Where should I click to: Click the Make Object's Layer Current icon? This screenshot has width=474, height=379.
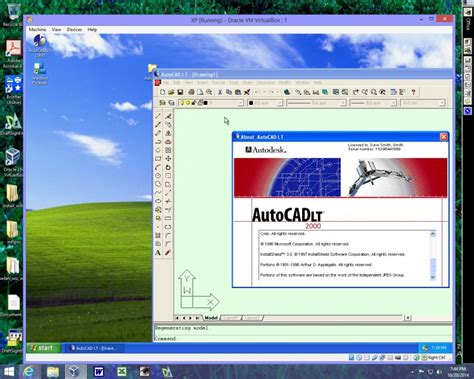click(162, 103)
